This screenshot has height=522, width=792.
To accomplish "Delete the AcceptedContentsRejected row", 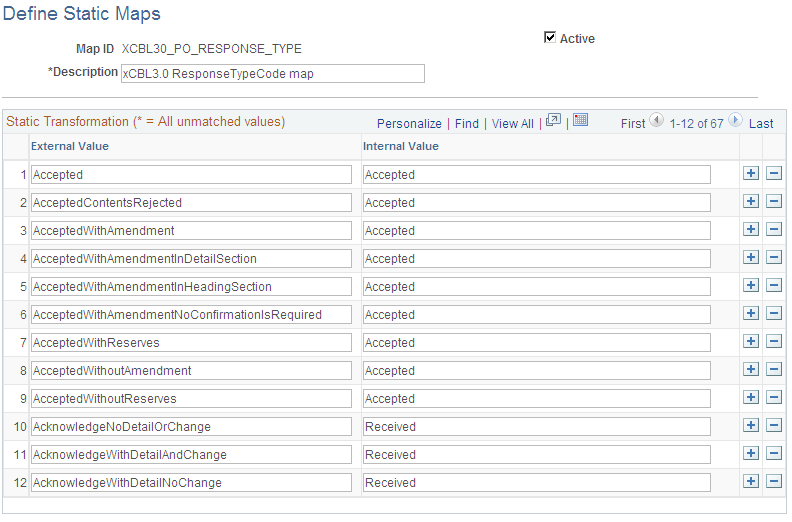I will tap(774, 201).
